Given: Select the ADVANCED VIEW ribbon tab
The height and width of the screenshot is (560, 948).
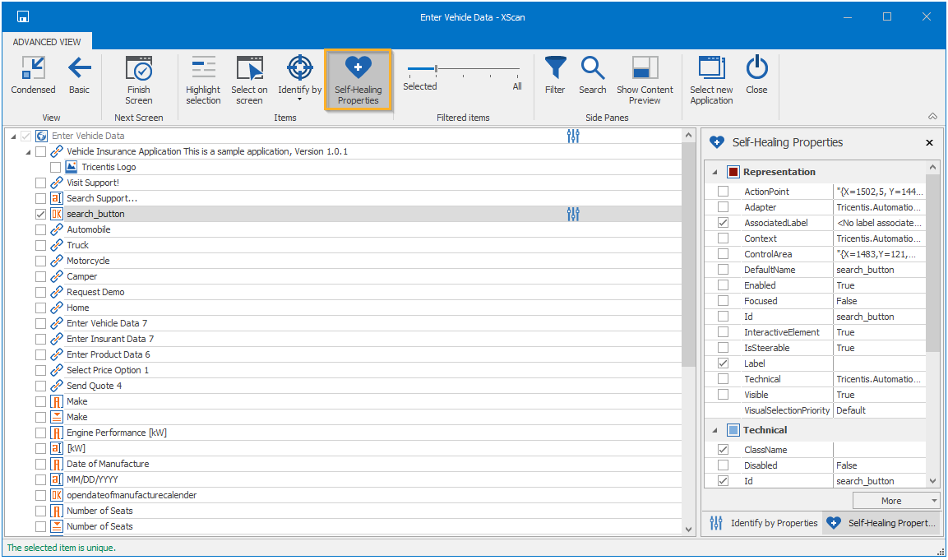Looking at the screenshot, I should (47, 42).
